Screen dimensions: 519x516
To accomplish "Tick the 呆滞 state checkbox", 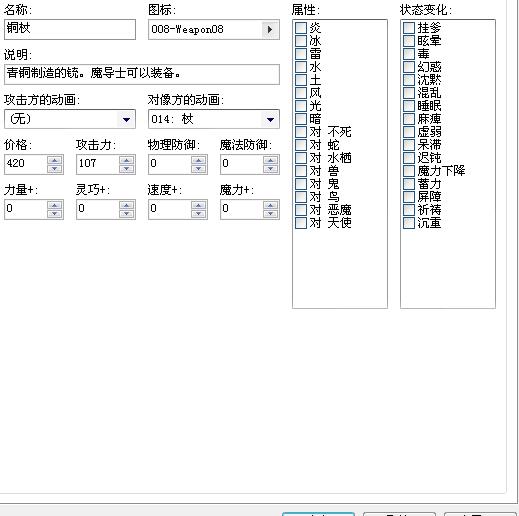I will click(x=409, y=145).
